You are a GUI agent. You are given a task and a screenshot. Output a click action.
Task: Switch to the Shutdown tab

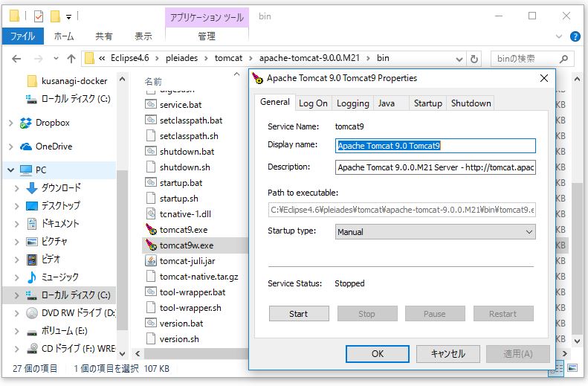[x=471, y=103]
